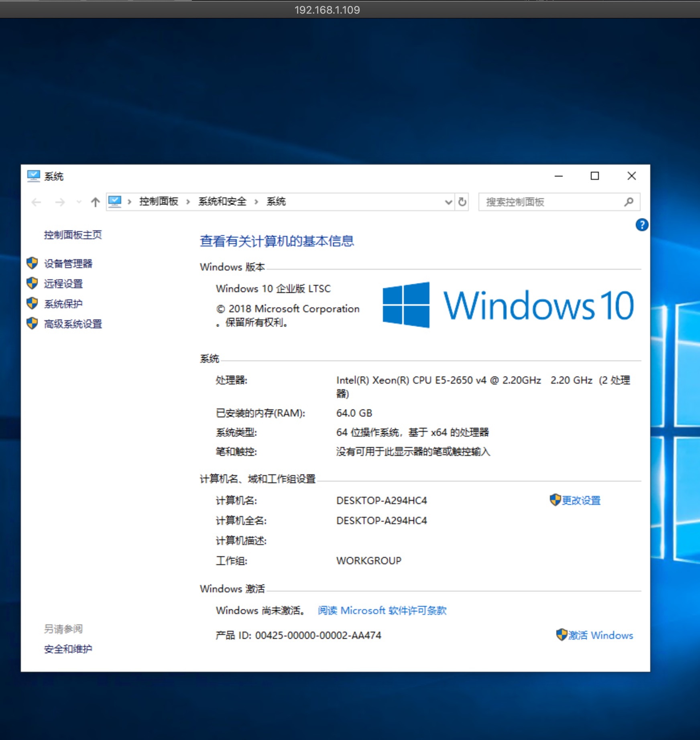Click product ID 00425-00000-00002-AA474
Screen dimensions: 700x740
(318, 635)
